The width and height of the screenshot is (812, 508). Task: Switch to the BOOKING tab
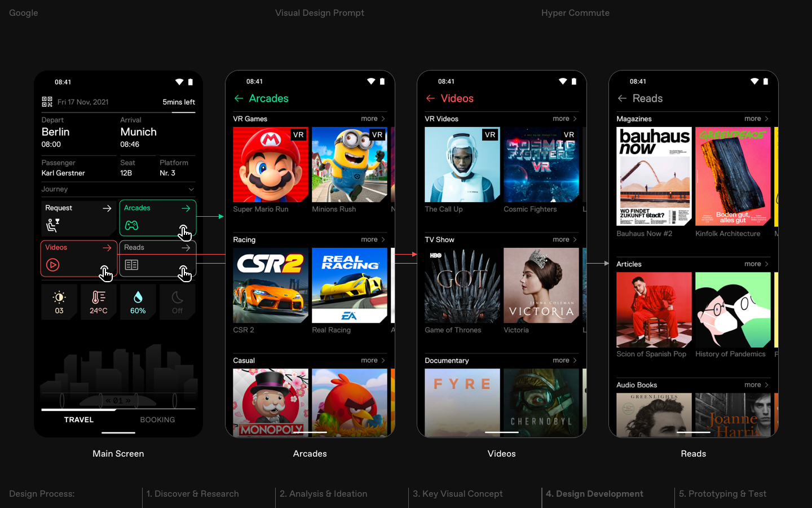[x=157, y=419]
